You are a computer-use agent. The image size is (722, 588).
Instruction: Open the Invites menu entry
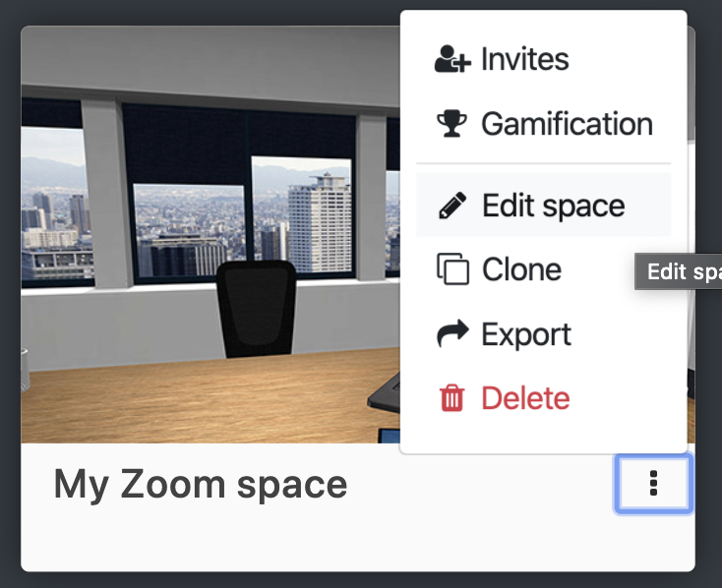543,59
